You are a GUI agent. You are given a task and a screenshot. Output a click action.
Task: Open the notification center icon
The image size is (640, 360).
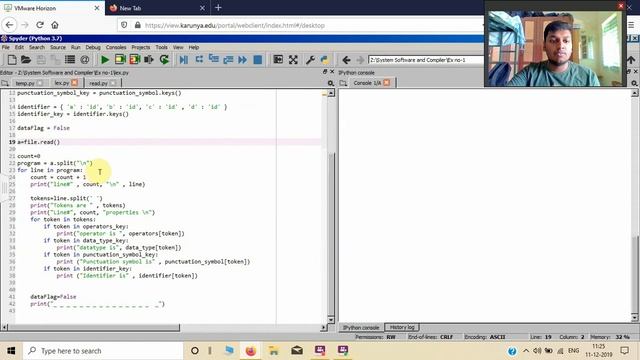pos(624,351)
